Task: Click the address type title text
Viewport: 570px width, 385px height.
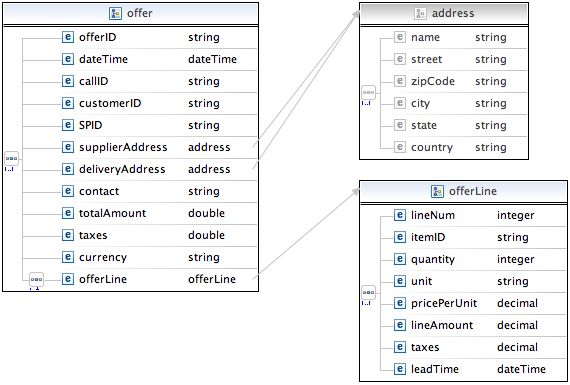Action: point(453,13)
